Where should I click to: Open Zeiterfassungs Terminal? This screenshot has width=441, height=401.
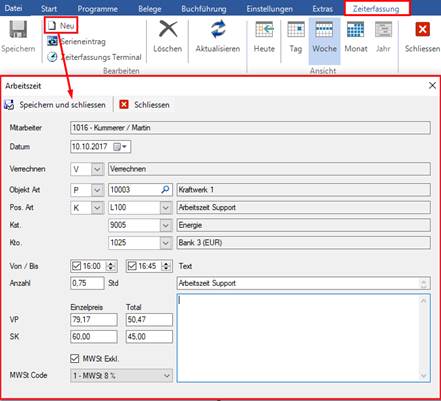(94, 57)
